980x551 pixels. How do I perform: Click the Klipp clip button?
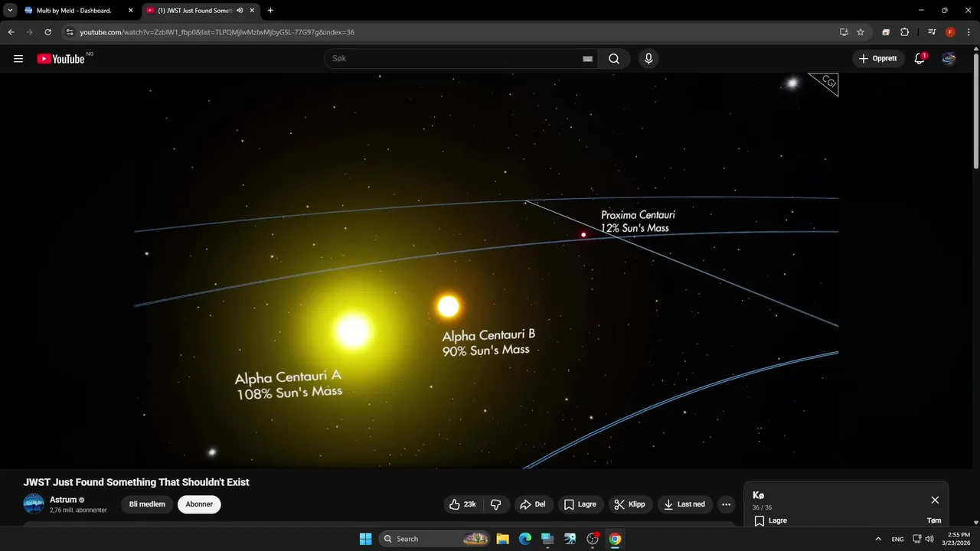click(630, 504)
